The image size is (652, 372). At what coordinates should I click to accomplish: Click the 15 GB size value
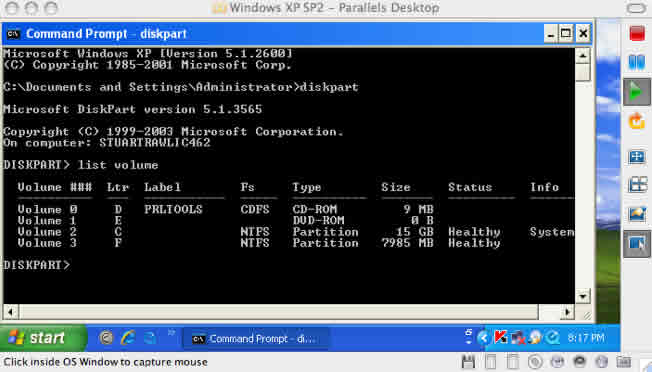[x=415, y=232]
